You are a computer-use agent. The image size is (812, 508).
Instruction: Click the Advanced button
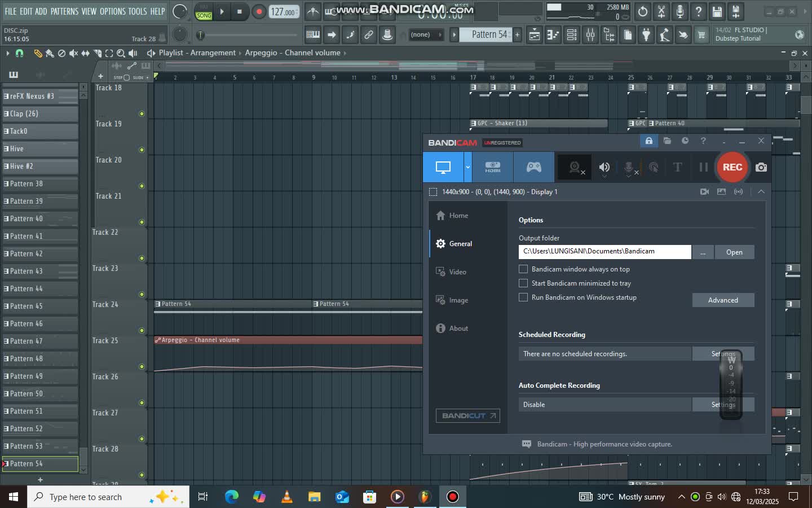click(722, 300)
